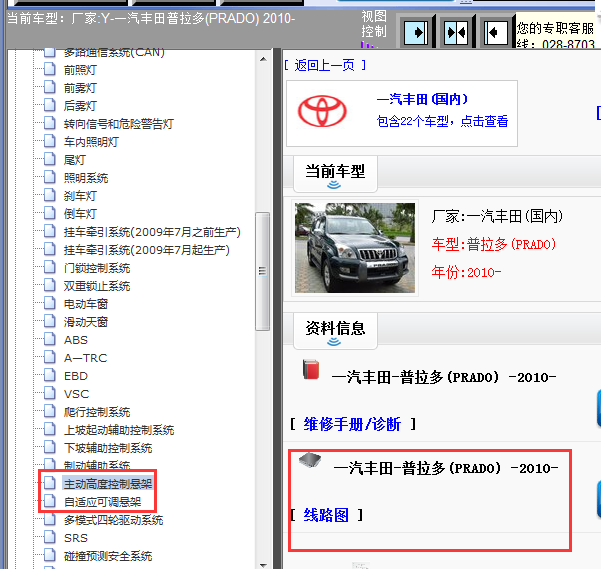Click the document icon beside 照明系统
The image size is (601, 569).
click(49, 177)
